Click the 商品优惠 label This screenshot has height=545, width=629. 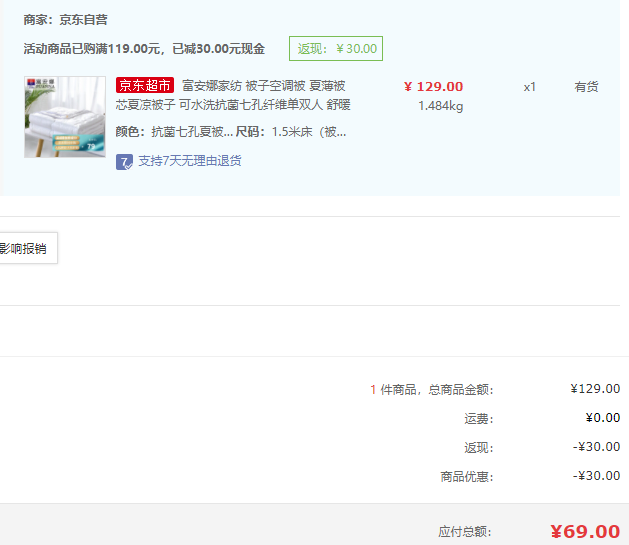pyautogui.click(x=467, y=477)
